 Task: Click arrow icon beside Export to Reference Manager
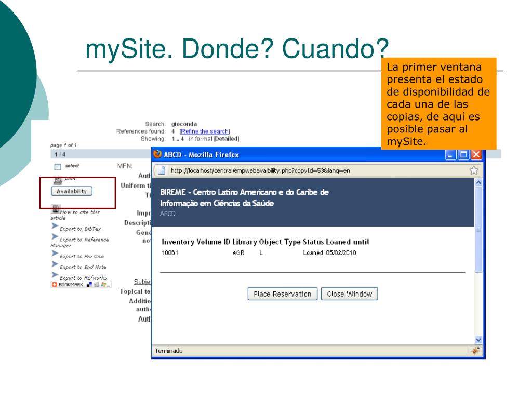[x=55, y=237]
